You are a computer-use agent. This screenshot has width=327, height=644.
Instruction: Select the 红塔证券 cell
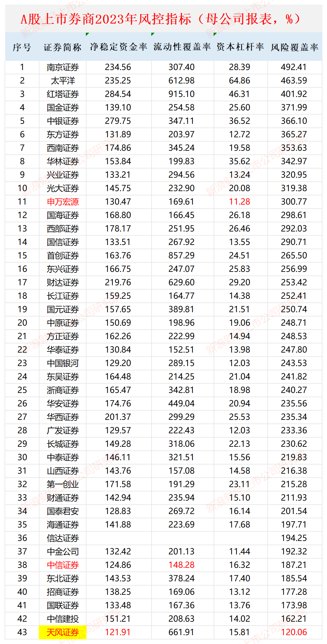[63, 94]
